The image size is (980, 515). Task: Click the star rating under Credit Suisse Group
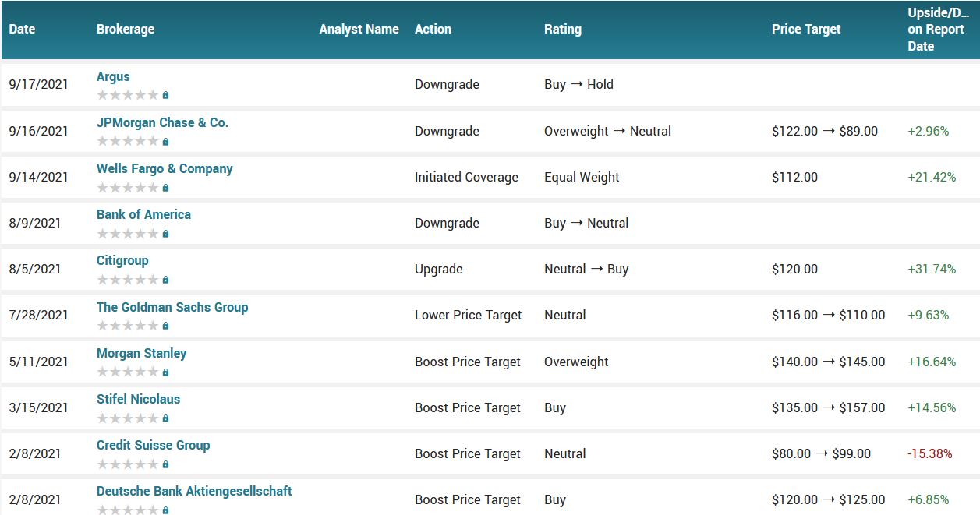(127, 464)
